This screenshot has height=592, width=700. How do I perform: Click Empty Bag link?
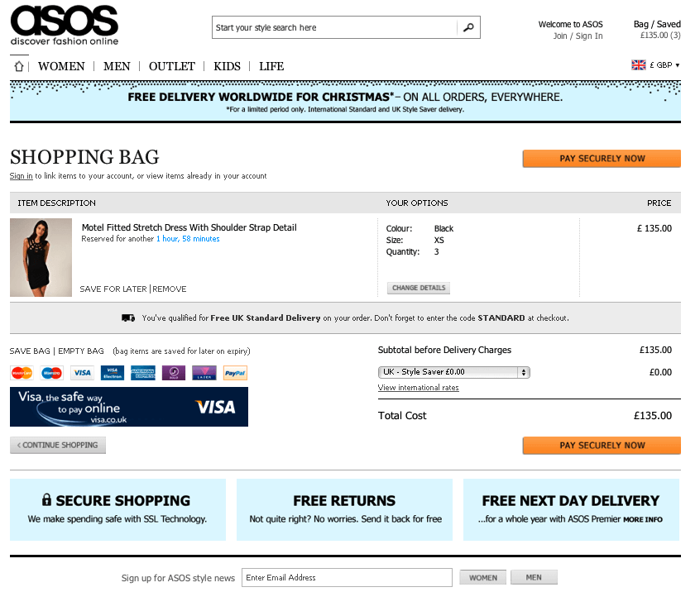point(81,351)
